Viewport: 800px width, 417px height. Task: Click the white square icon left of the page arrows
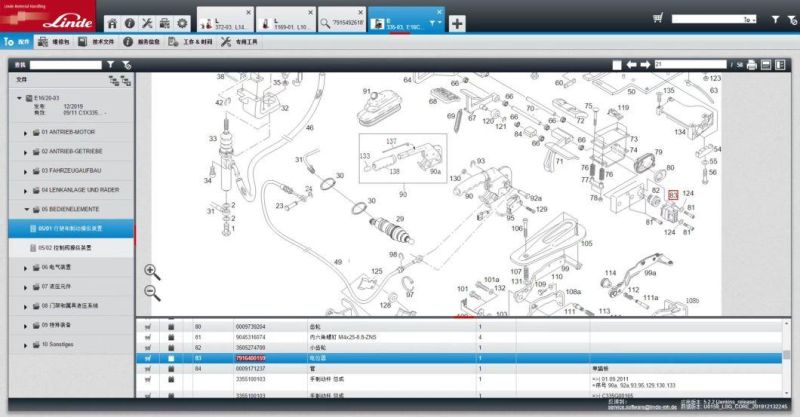(617, 65)
